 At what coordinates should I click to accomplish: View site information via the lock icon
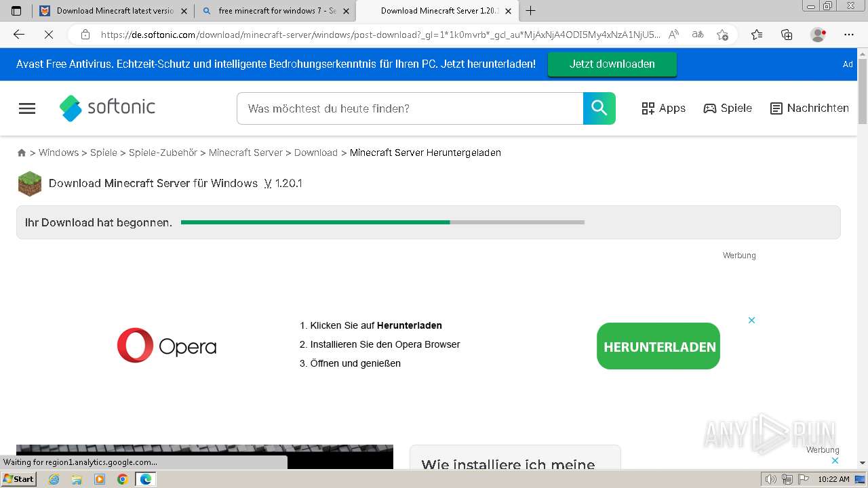coord(85,35)
